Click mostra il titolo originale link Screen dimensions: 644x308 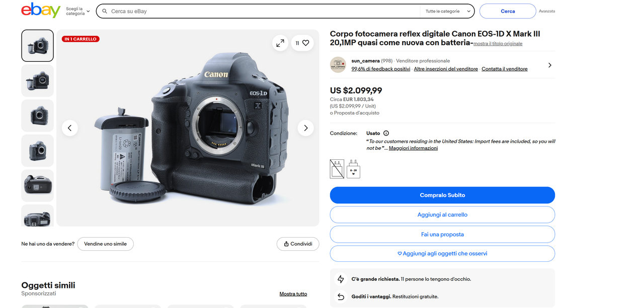[498, 44]
